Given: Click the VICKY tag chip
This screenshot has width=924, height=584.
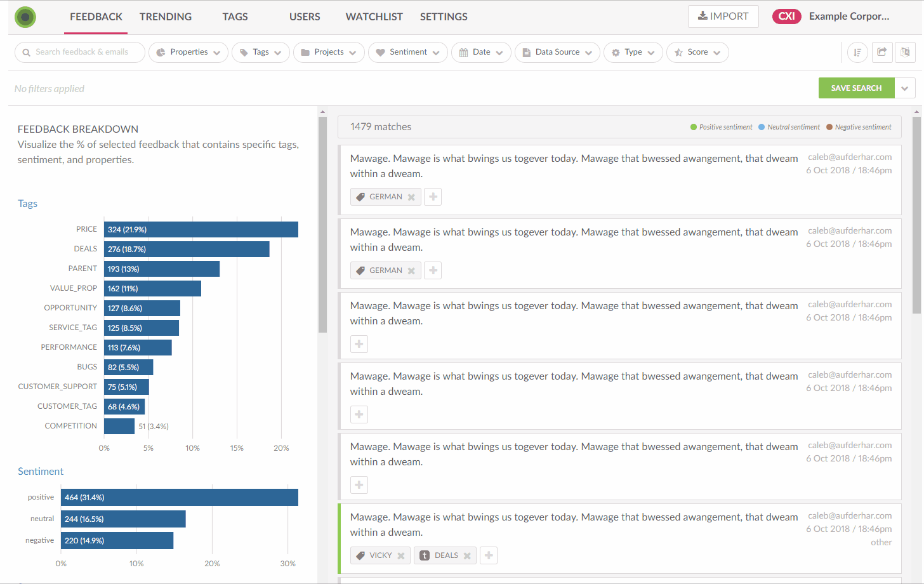Looking at the screenshot, I should [380, 555].
